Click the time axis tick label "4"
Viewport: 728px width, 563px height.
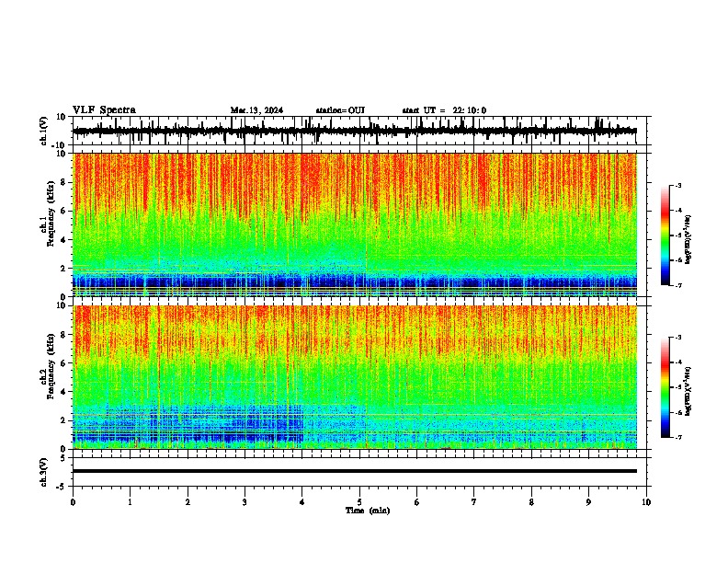click(302, 502)
